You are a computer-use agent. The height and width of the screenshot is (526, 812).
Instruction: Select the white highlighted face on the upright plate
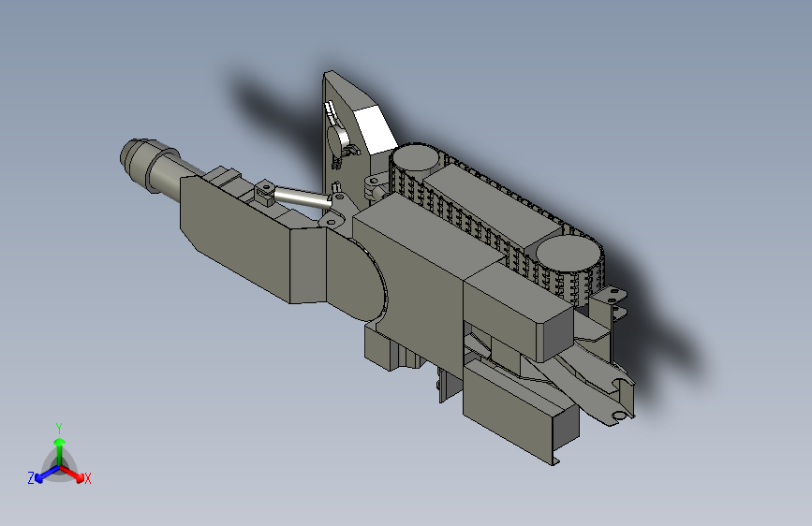pyautogui.click(x=376, y=129)
